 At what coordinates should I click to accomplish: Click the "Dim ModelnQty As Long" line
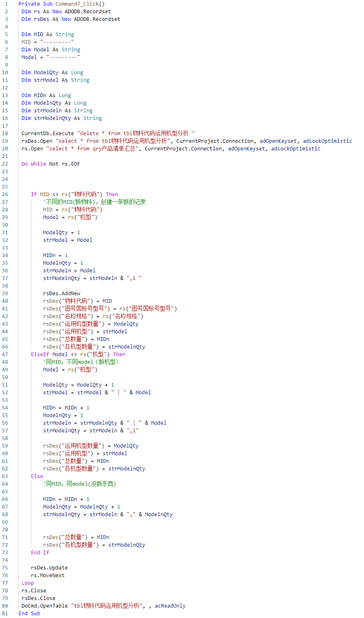[x=54, y=103]
